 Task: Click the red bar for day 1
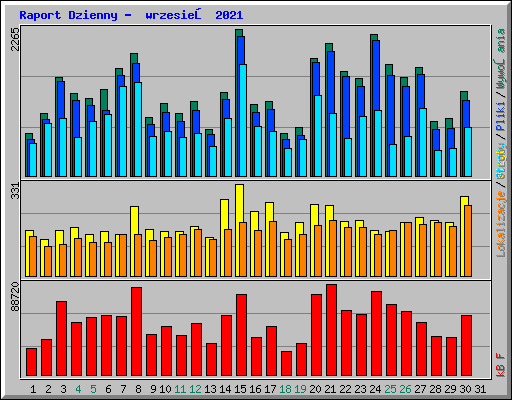click(x=31, y=362)
